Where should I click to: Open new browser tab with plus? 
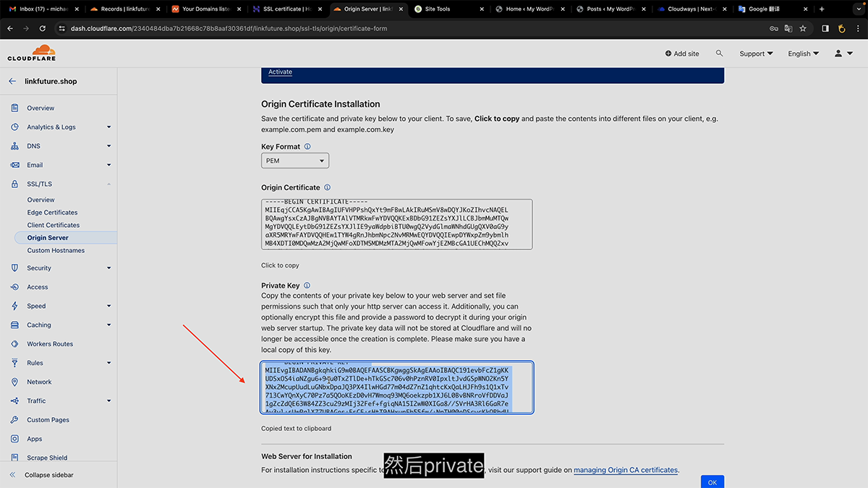click(822, 9)
